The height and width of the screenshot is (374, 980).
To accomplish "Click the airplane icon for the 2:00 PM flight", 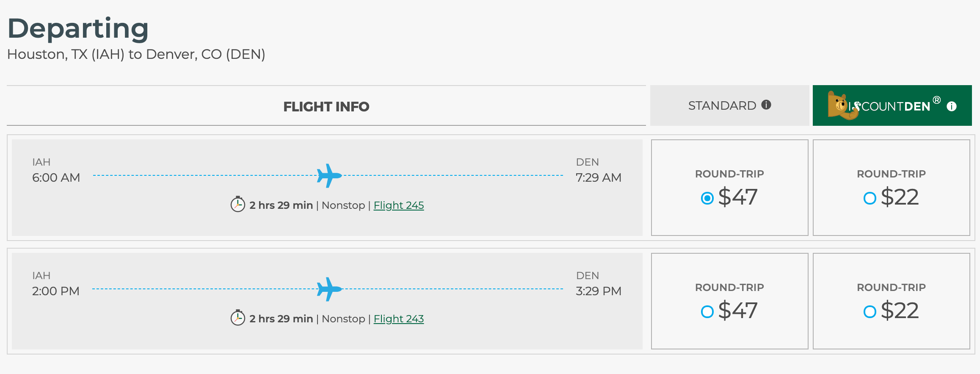I will [329, 289].
